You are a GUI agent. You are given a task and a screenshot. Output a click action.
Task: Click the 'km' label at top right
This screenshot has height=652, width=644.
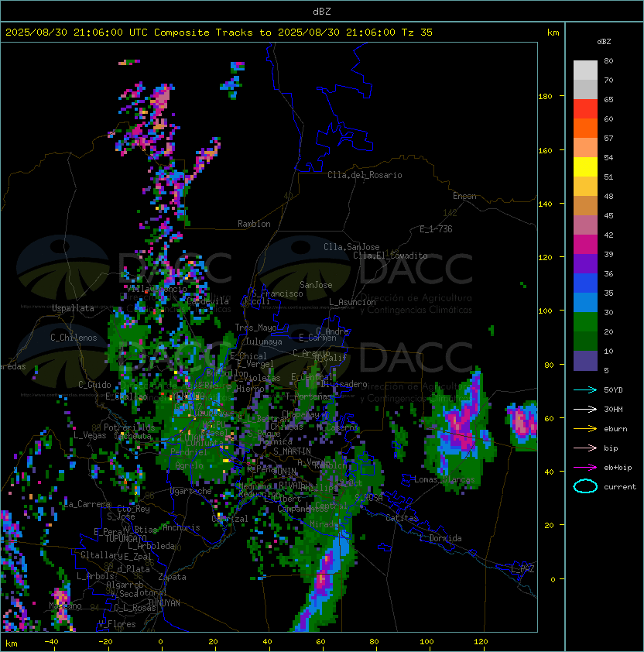coord(553,33)
